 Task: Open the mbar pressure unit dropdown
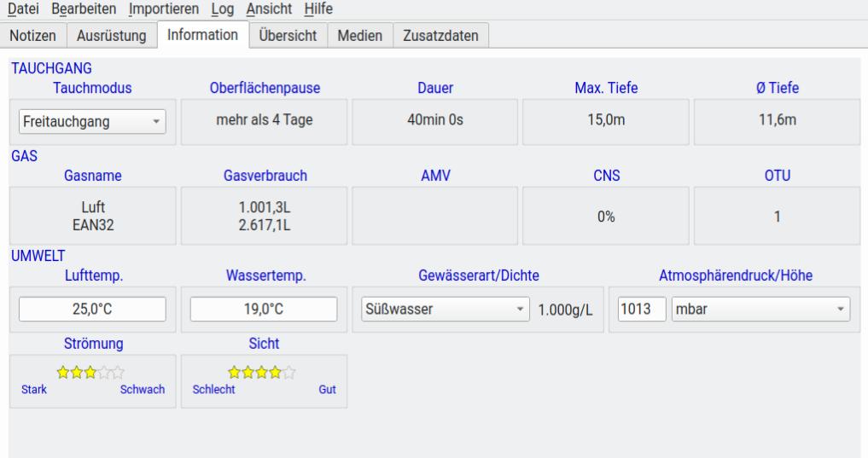click(x=760, y=310)
